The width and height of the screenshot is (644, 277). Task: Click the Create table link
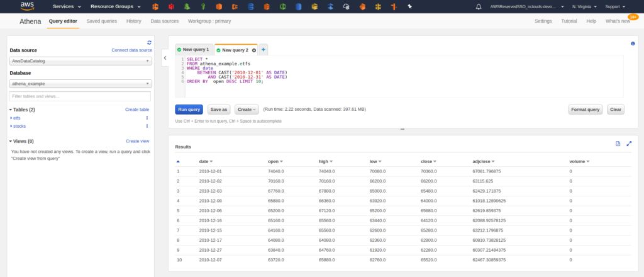pyautogui.click(x=137, y=110)
